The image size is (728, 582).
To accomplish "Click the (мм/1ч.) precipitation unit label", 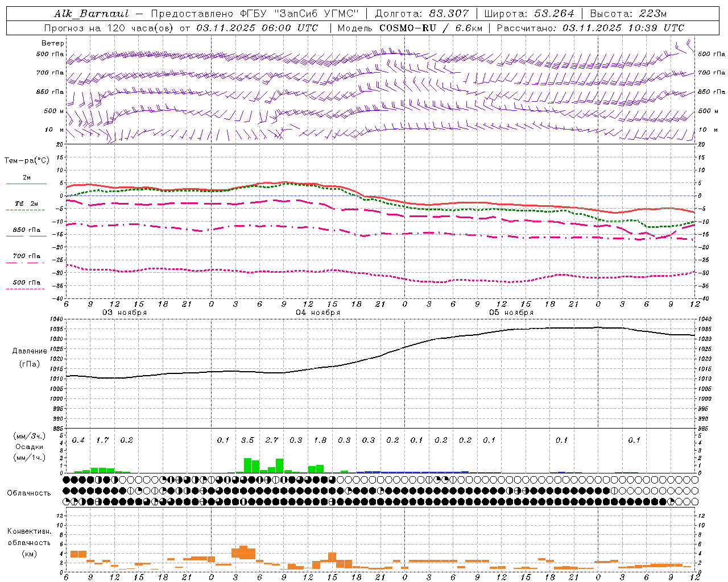I will [x=29, y=458].
